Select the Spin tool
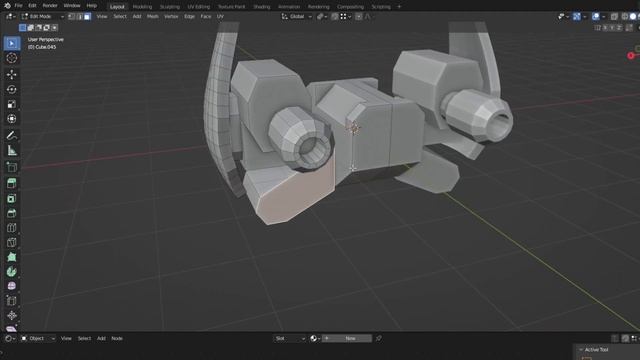The height and width of the screenshot is (360, 640). [x=12, y=272]
